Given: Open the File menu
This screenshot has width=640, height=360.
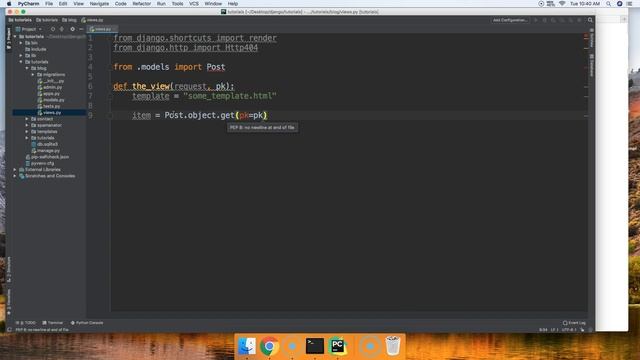Looking at the screenshot, I should coord(49,4).
